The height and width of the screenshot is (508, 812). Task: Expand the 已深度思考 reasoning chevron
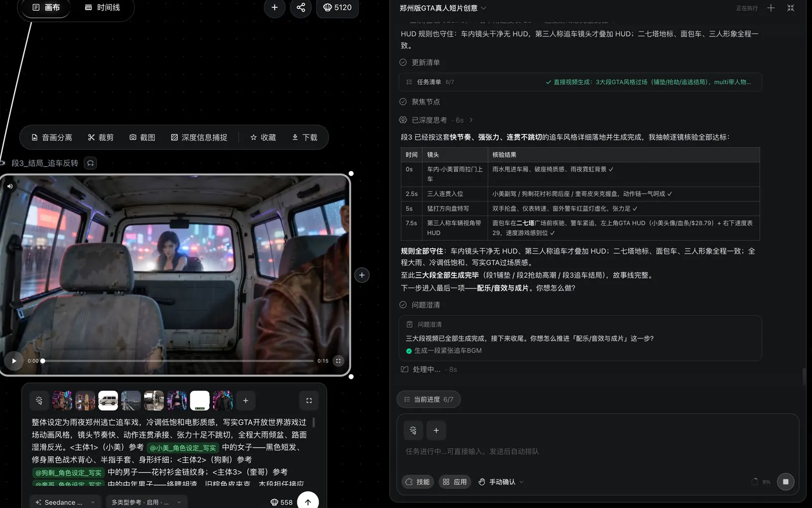pos(471,120)
